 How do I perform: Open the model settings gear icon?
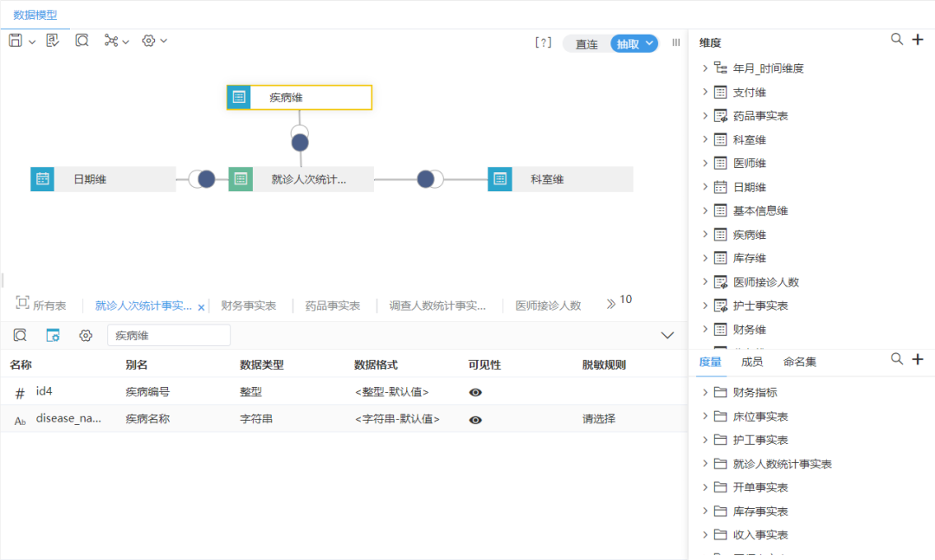147,40
